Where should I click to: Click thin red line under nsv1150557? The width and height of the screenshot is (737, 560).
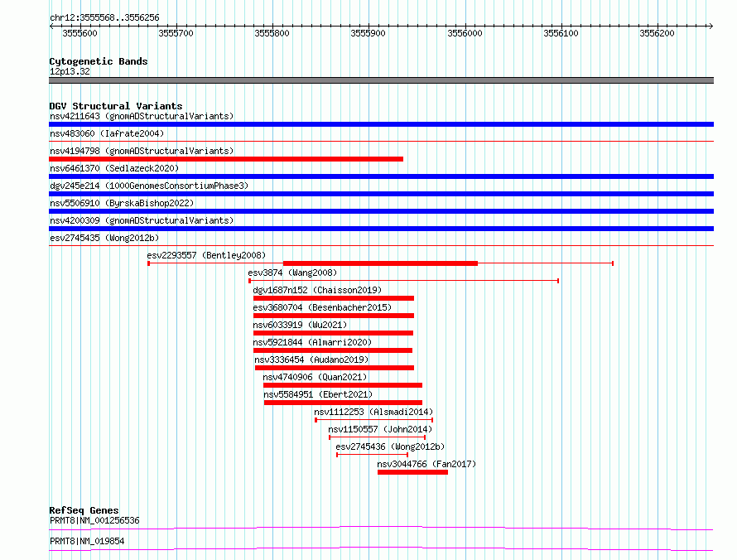point(378,437)
